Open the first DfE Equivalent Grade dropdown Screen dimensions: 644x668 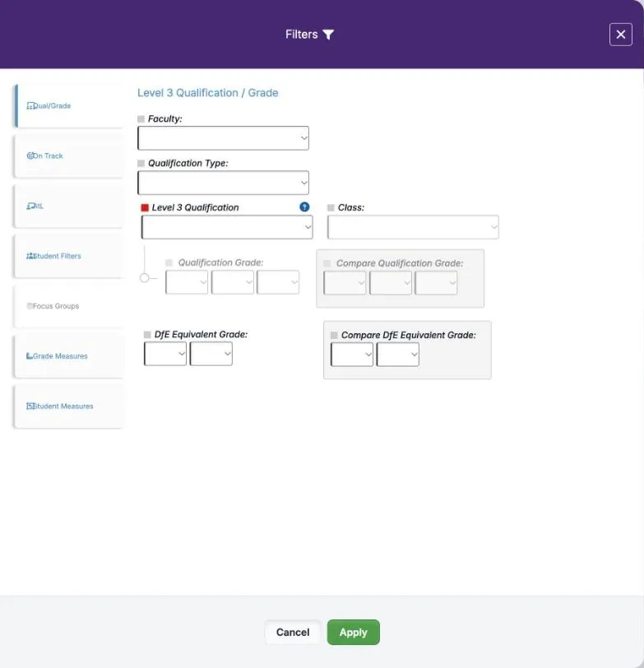point(165,354)
